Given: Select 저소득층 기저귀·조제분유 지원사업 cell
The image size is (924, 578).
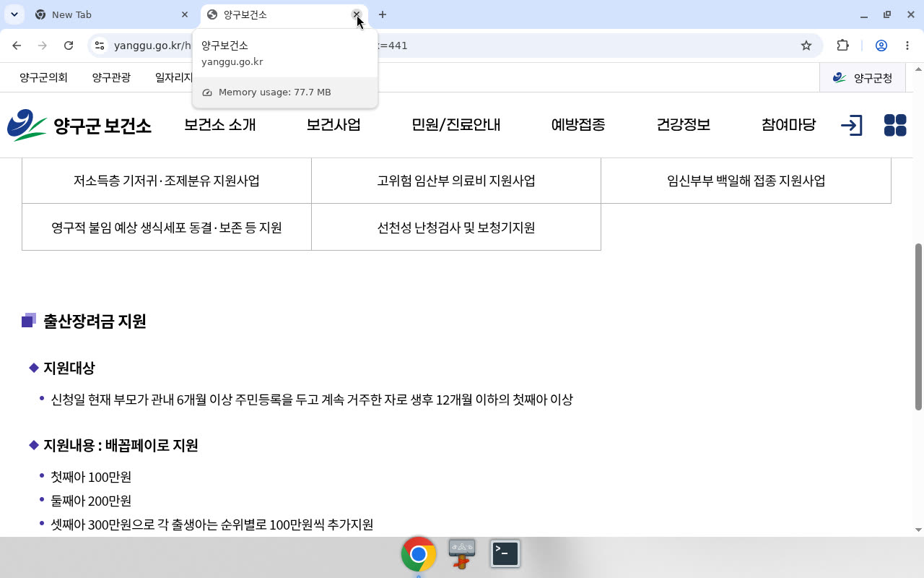Looking at the screenshot, I should pos(167,181).
